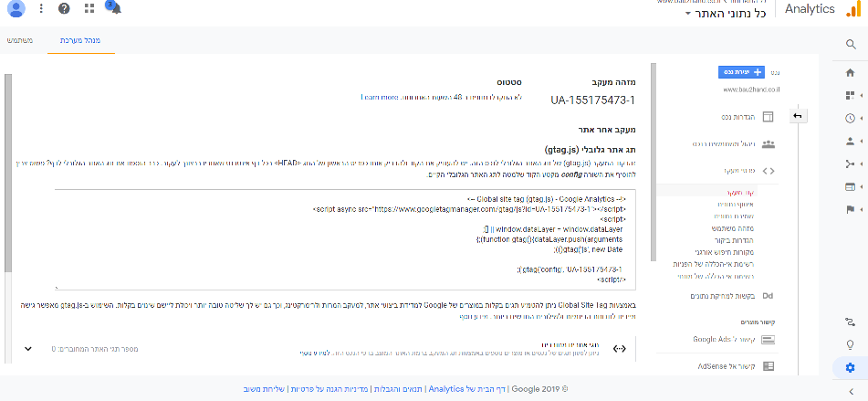Switch to the 'מנהל מערכת' tab
This screenshot has height=401, width=868.
click(81, 40)
